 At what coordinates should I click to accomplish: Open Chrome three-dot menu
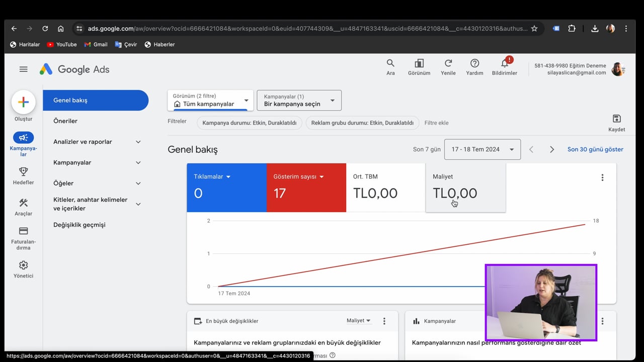coord(626,29)
